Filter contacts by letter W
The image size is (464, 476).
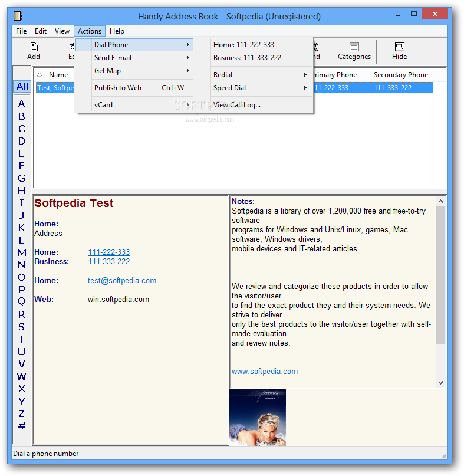pos(22,376)
